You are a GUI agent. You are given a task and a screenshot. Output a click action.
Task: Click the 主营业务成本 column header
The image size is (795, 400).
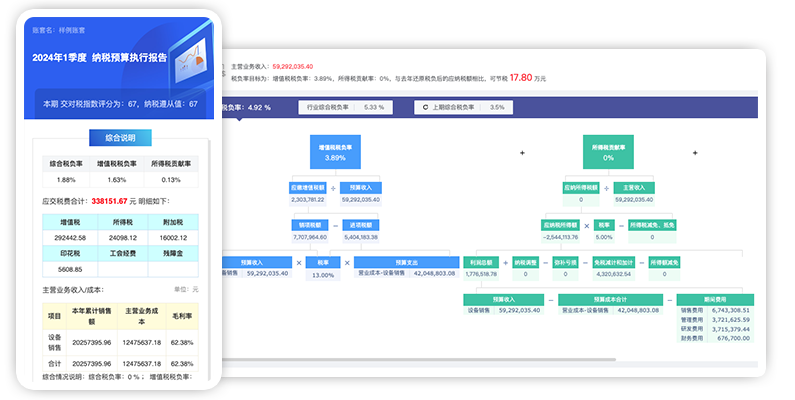141,316
